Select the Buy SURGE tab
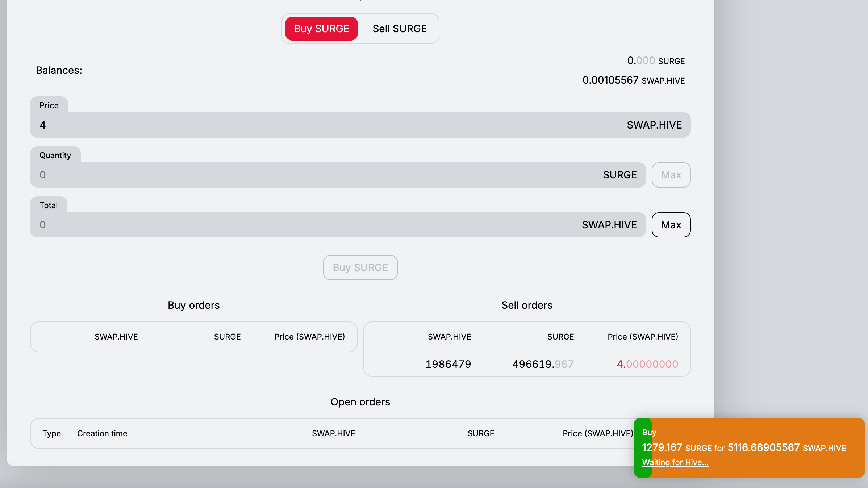868x488 pixels. [x=321, y=29]
